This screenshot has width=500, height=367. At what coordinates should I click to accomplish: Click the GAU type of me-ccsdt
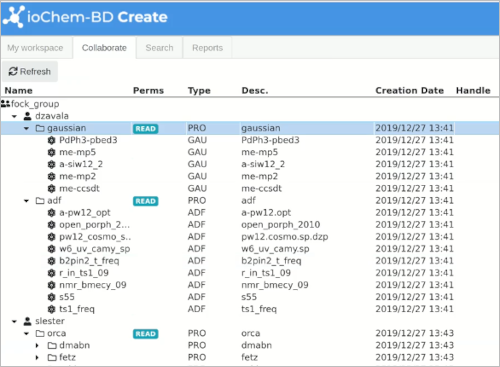pos(197,189)
